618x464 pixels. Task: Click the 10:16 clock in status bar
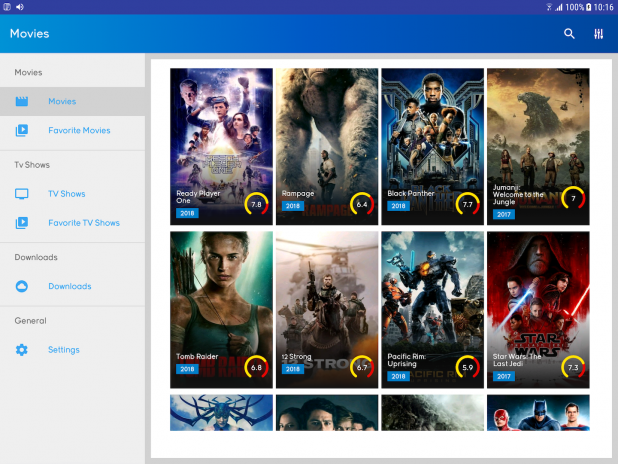point(603,7)
